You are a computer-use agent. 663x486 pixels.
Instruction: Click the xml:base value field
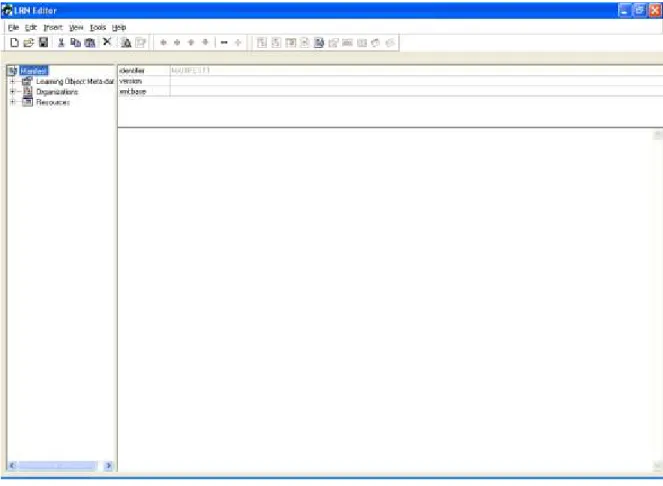click(416, 91)
